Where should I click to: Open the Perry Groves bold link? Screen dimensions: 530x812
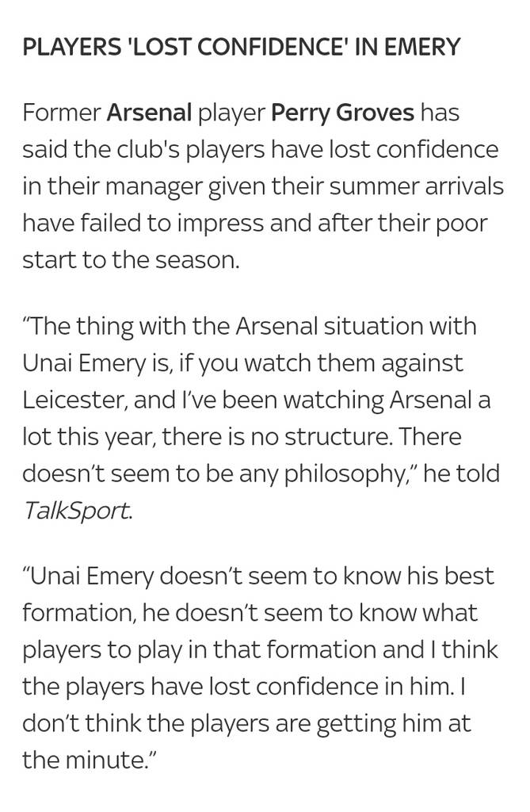(342, 113)
